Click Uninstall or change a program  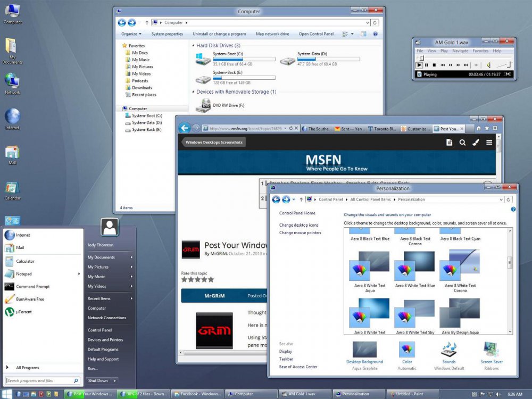pyautogui.click(x=220, y=34)
